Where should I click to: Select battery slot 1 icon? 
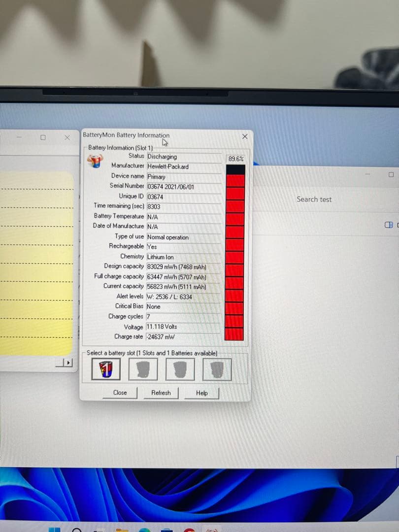pyautogui.click(x=106, y=369)
